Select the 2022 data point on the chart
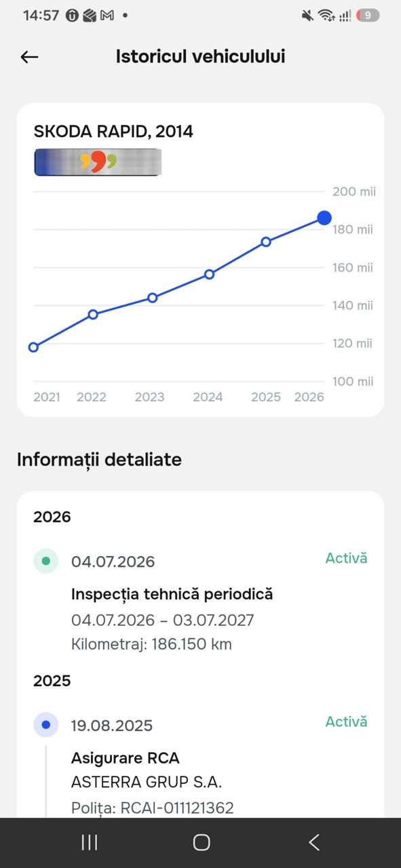The width and height of the screenshot is (401, 868). point(93,314)
